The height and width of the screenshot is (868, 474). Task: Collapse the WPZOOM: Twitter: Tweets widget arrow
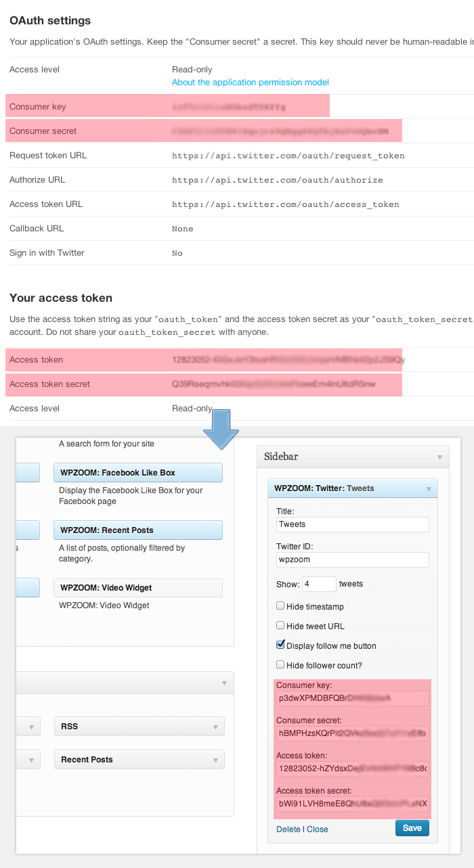(429, 488)
